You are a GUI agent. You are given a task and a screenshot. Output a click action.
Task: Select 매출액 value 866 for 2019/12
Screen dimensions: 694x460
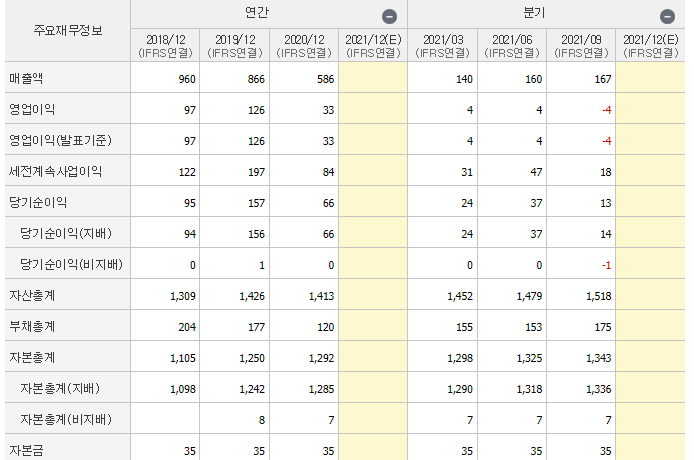[256, 79]
